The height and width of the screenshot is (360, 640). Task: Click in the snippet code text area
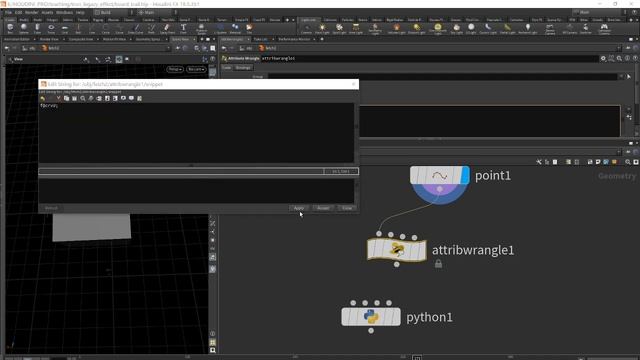coord(196,133)
